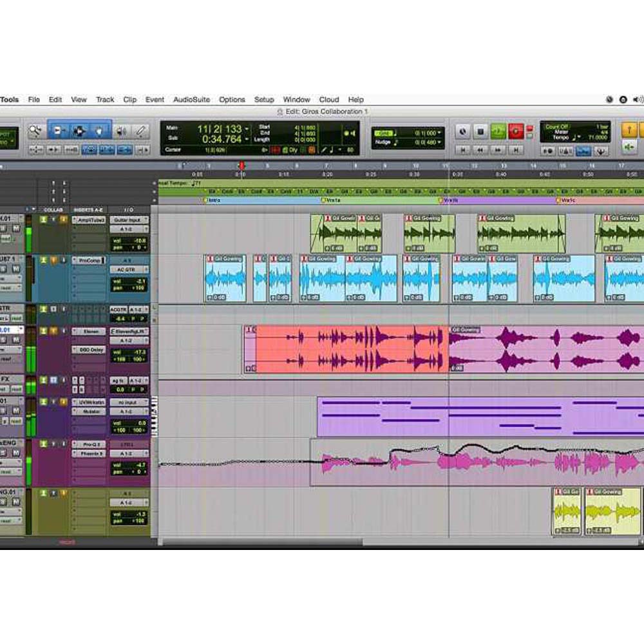Viewport: 644px width, 644px height.
Task: Open the A 1-2 output selector
Action: [129, 229]
